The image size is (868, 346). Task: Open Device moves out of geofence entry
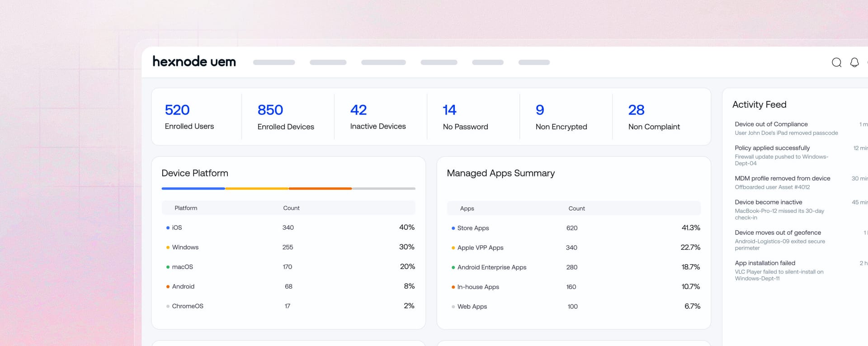pyautogui.click(x=801, y=240)
